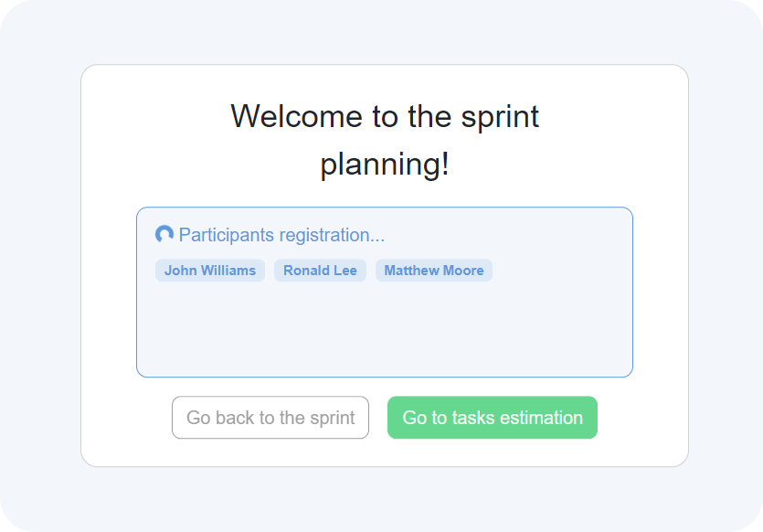Open tasks estimation with the green button
Image resolution: width=763 pixels, height=532 pixels.
pos(493,418)
